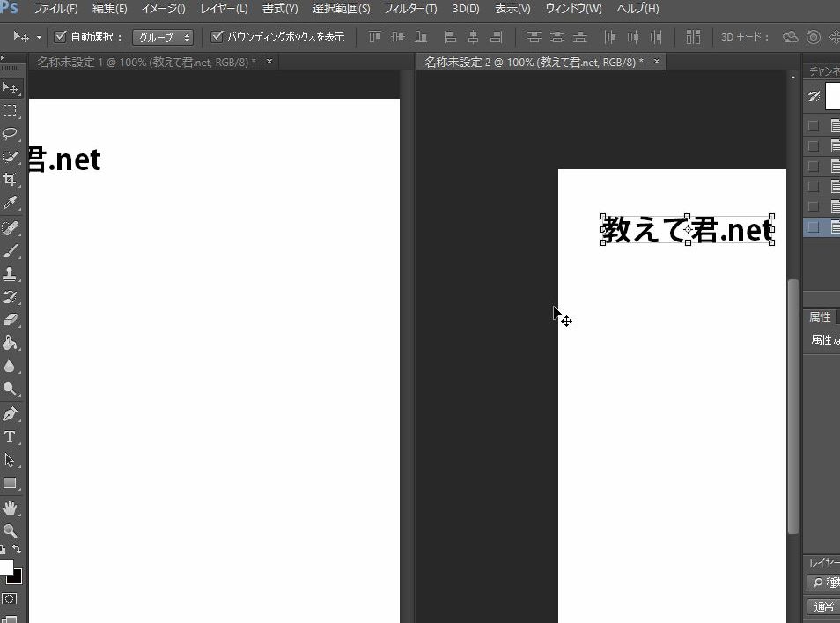Distribute vertical centers in options bar
This screenshot has width=840, height=623.
pos(557,37)
